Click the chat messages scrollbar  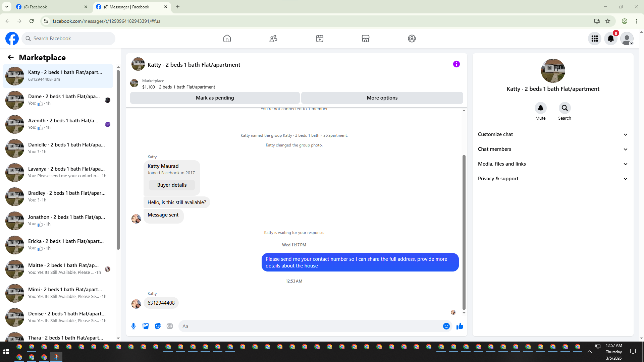tap(464, 232)
